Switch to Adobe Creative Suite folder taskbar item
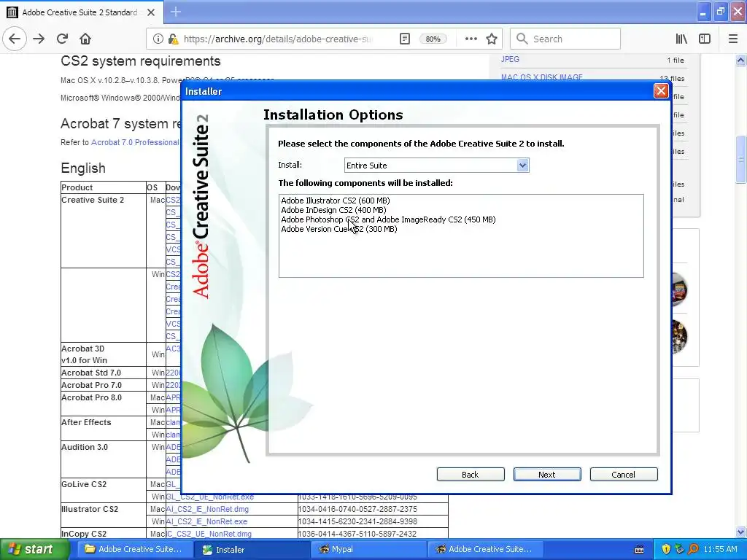Image resolution: width=747 pixels, height=560 pixels. 134,549
